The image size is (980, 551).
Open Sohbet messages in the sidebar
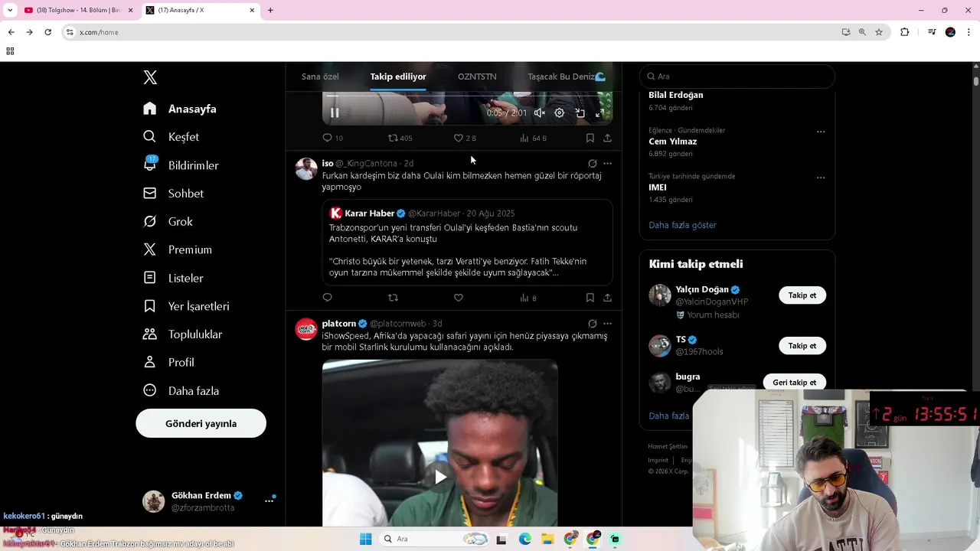pos(174,194)
